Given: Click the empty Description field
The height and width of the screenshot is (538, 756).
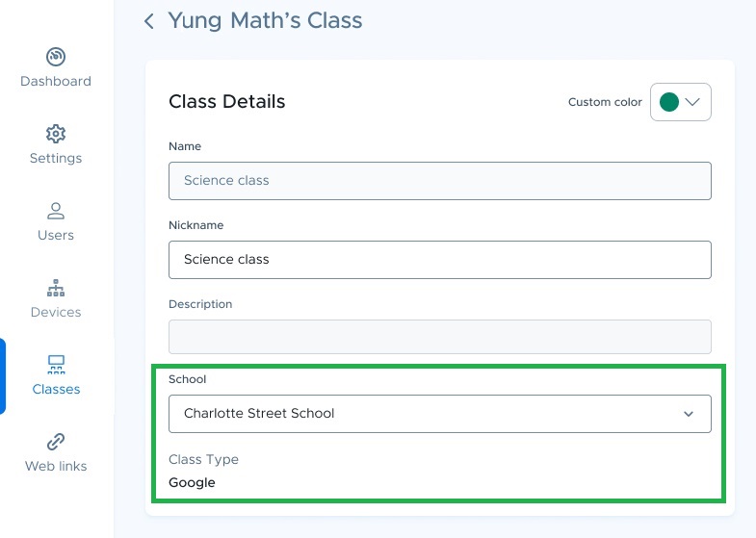Looking at the screenshot, I should pos(440,337).
